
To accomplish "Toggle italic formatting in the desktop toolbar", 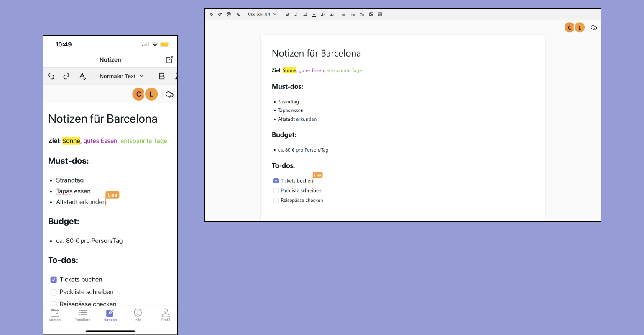I will 296,14.
